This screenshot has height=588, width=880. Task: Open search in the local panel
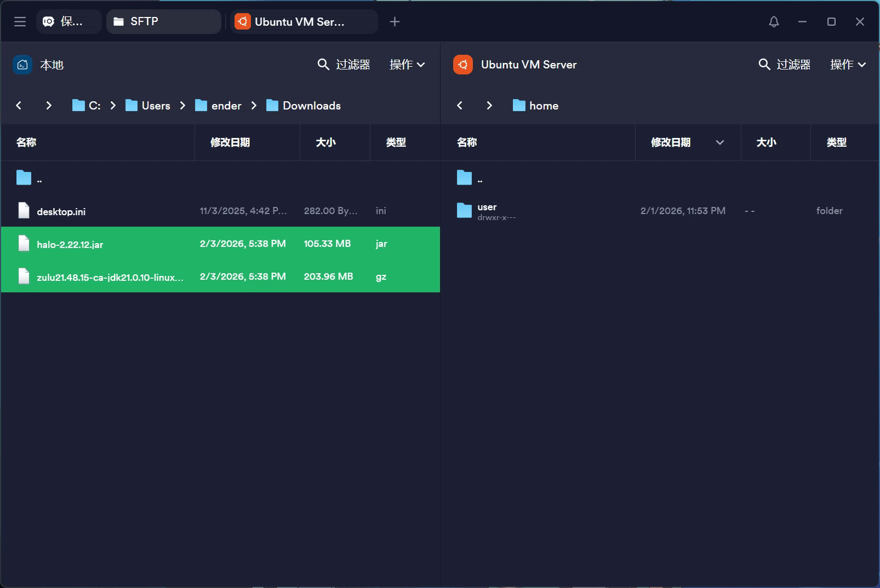323,64
